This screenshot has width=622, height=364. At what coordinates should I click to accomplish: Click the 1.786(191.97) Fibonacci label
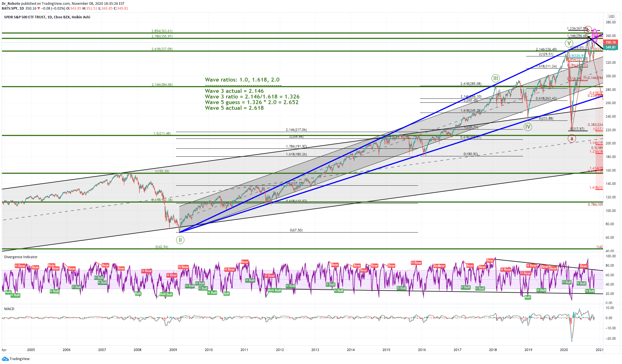(x=296, y=146)
